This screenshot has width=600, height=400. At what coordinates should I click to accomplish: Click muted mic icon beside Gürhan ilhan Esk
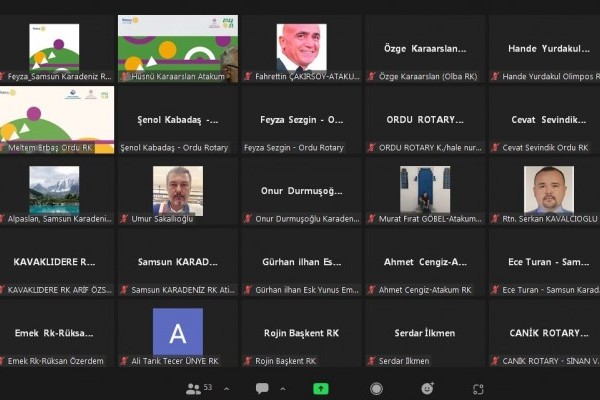pos(248,290)
